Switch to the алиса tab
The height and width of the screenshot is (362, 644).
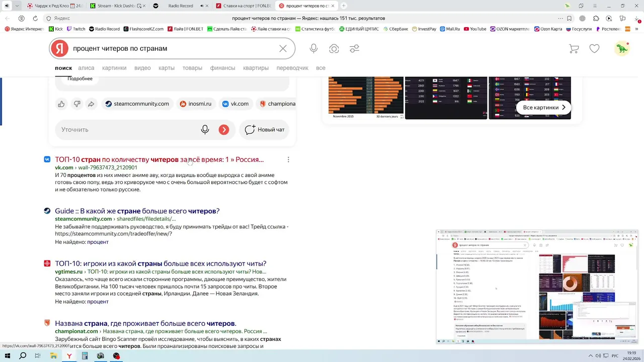tap(86, 68)
